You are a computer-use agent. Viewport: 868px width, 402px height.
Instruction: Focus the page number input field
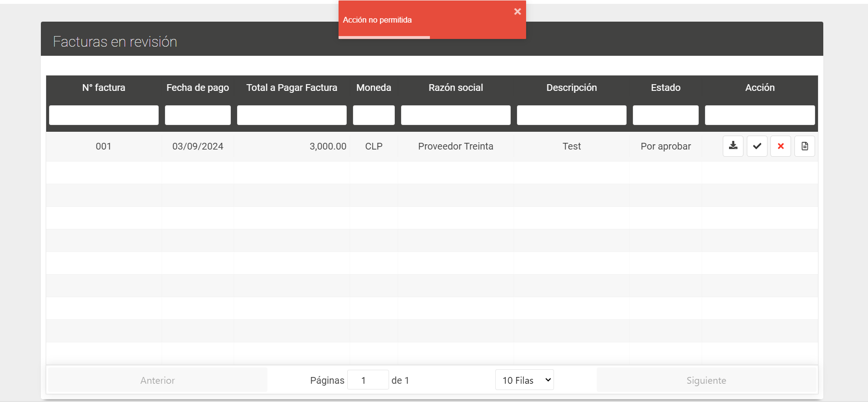coord(367,380)
